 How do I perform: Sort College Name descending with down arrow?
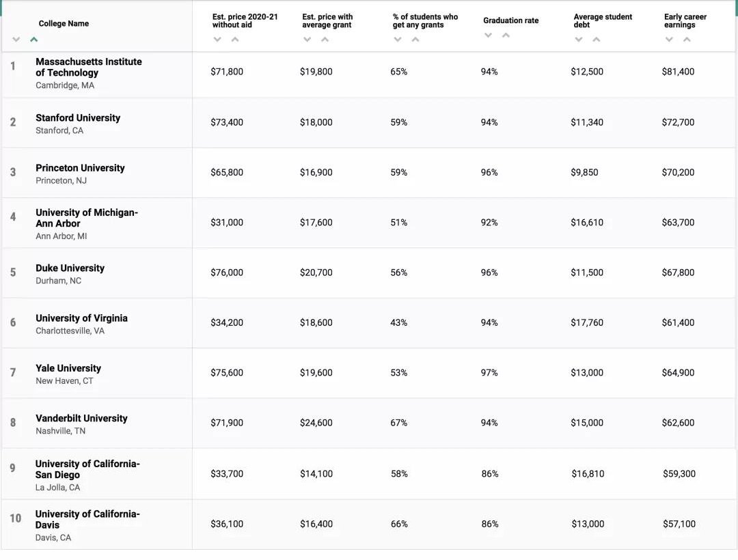16,40
